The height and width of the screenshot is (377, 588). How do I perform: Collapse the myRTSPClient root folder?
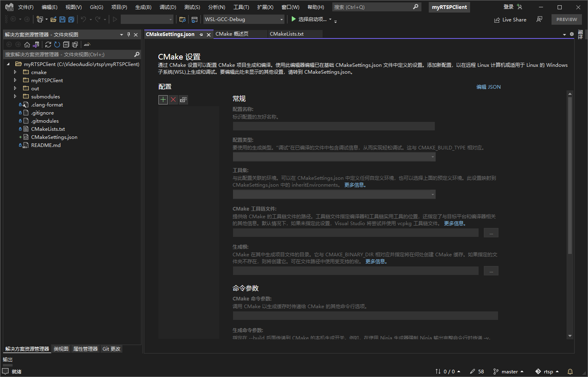(8, 64)
